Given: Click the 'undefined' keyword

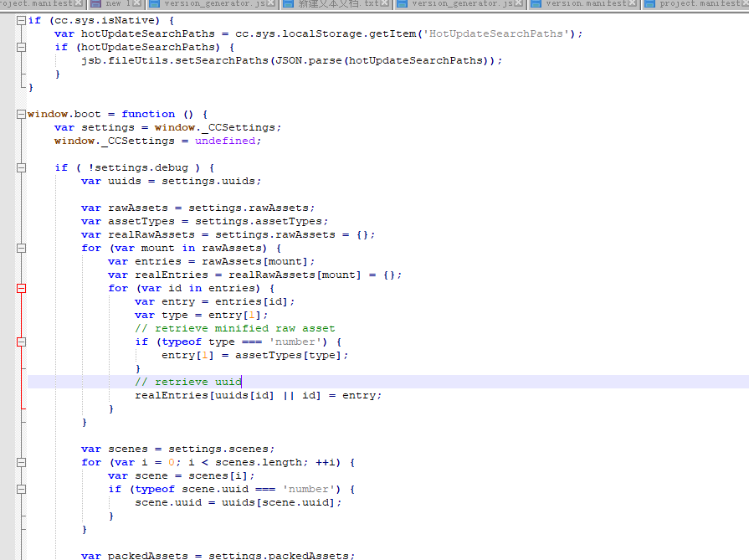Looking at the screenshot, I should point(224,141).
